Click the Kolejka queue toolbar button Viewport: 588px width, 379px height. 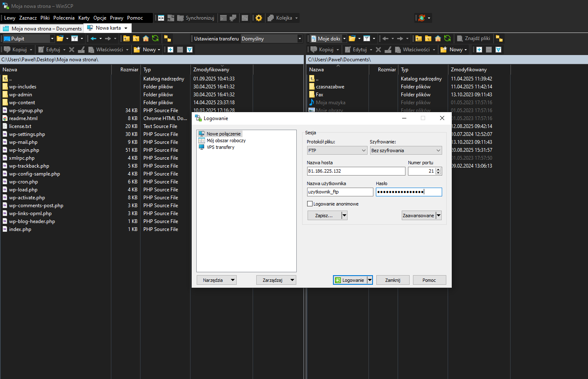pyautogui.click(x=283, y=18)
